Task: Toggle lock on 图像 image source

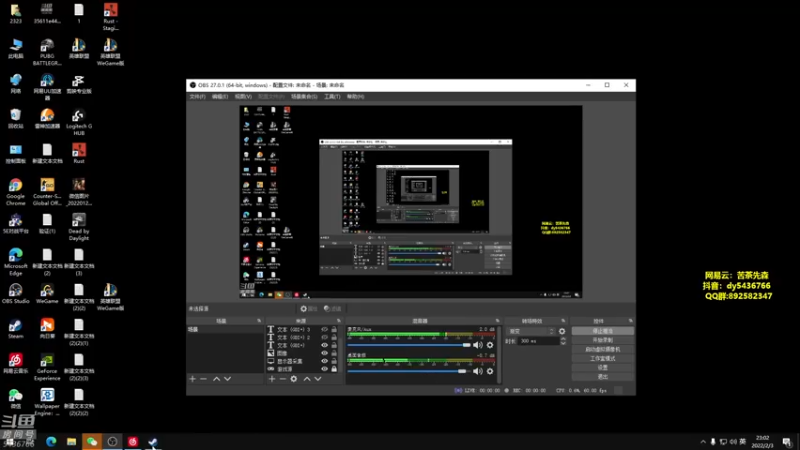Action: [x=334, y=353]
